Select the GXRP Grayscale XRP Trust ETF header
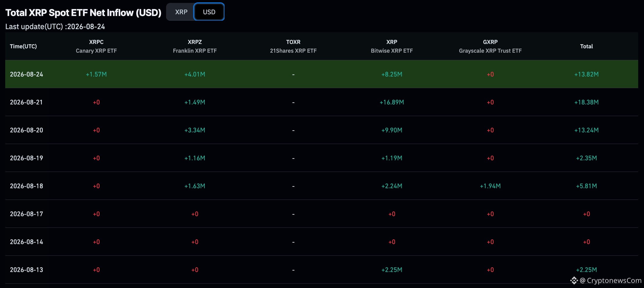The width and height of the screenshot is (644, 288). (490, 46)
